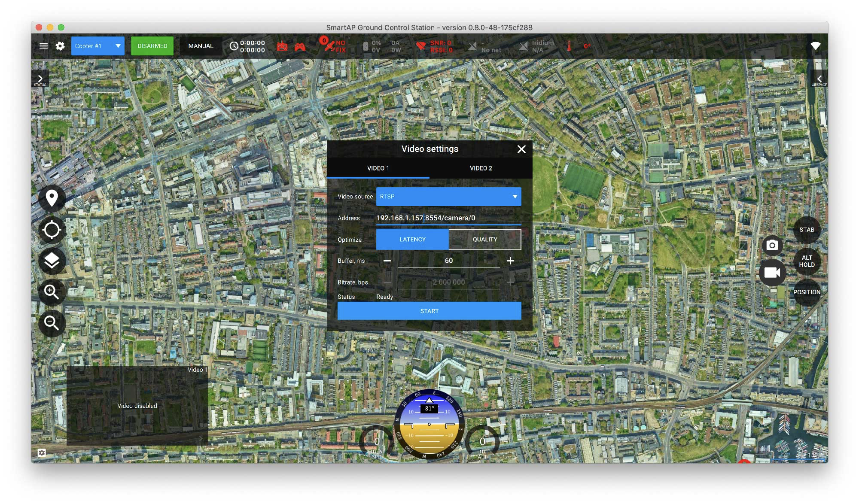The width and height of the screenshot is (859, 504).
Task: Select ALT HOLD flight mode button
Action: coord(807,261)
